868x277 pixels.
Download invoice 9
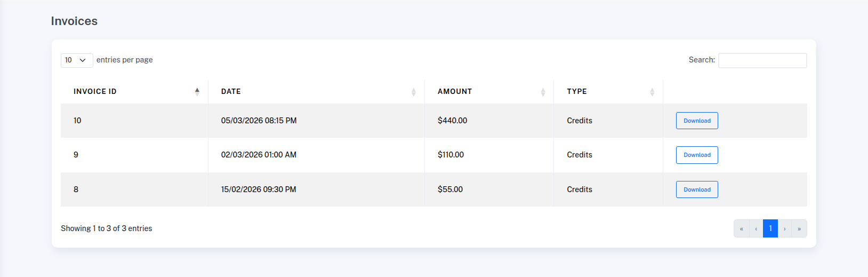(697, 155)
